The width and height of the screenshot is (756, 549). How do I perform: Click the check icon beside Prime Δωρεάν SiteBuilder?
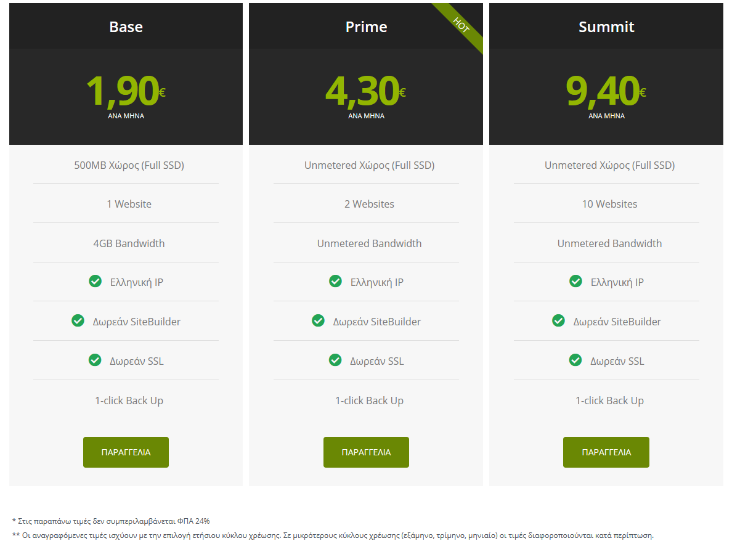point(318,321)
